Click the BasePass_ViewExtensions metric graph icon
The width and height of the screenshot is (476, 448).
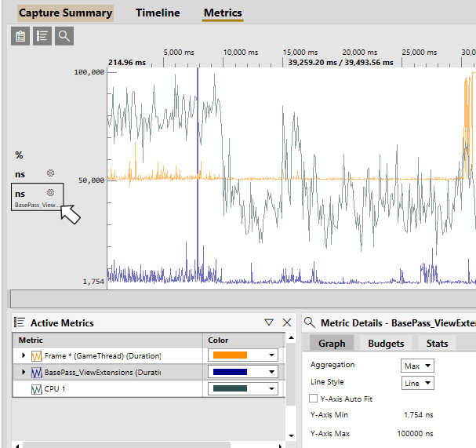tap(36, 373)
